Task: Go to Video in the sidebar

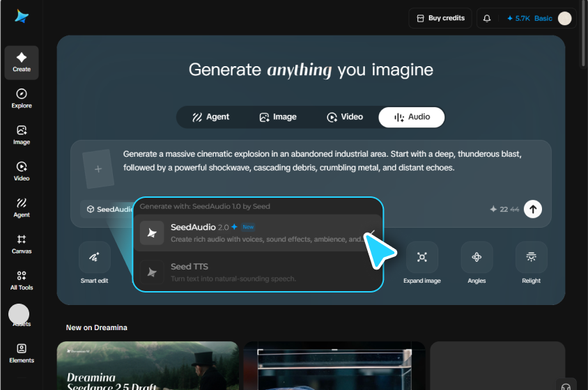Action: pos(22,171)
